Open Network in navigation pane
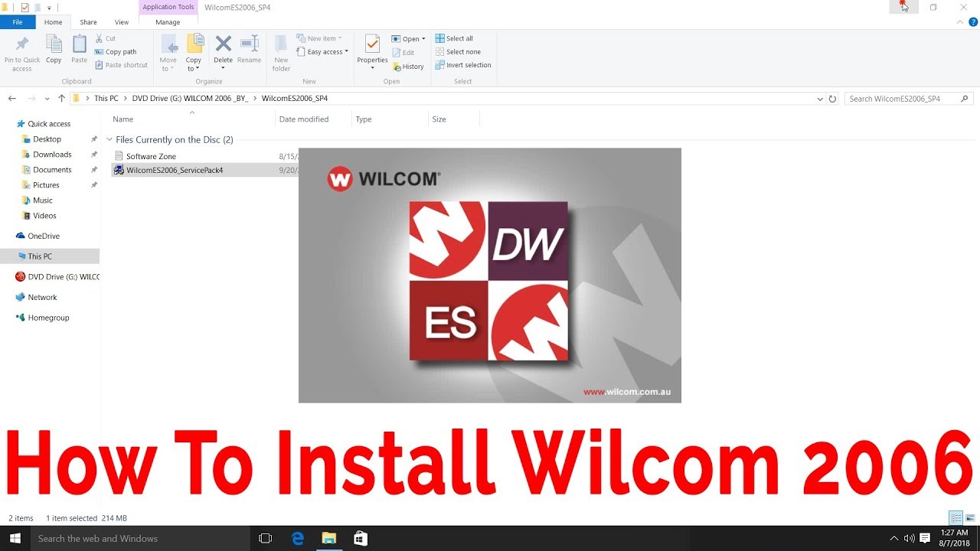 click(42, 298)
